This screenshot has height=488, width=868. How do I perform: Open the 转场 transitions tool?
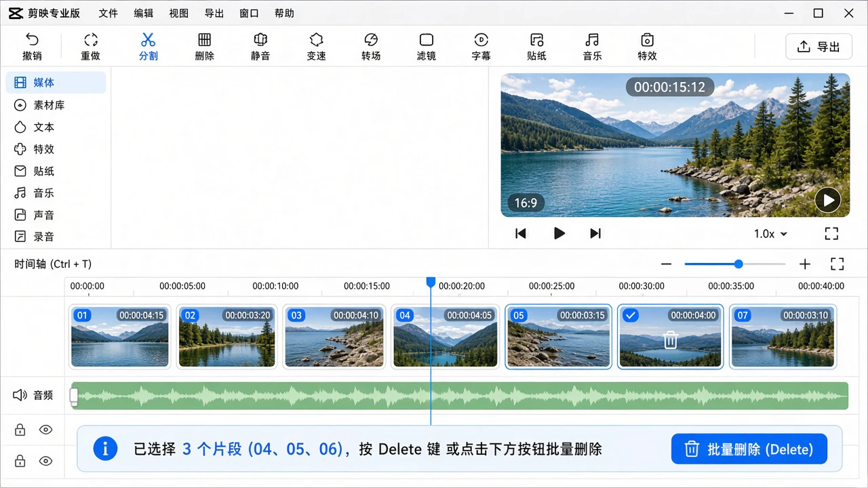pyautogui.click(x=371, y=46)
